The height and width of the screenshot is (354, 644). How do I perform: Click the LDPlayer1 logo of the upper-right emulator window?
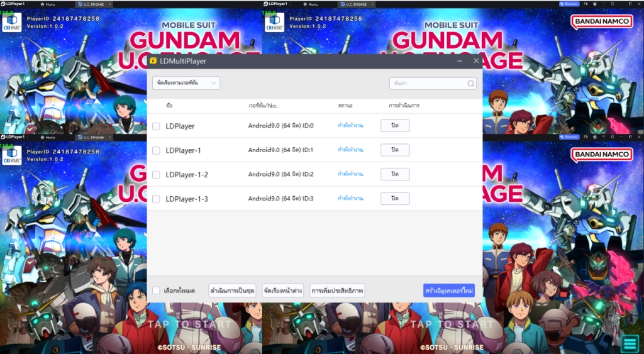275,4
